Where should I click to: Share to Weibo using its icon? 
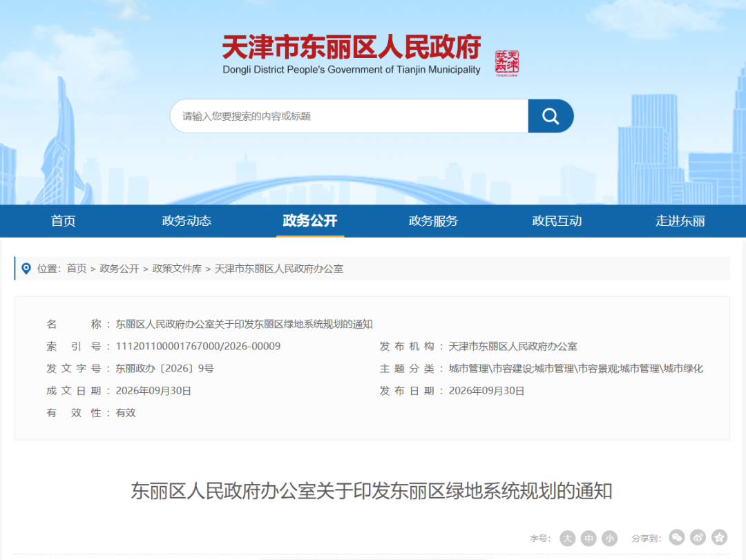click(698, 538)
